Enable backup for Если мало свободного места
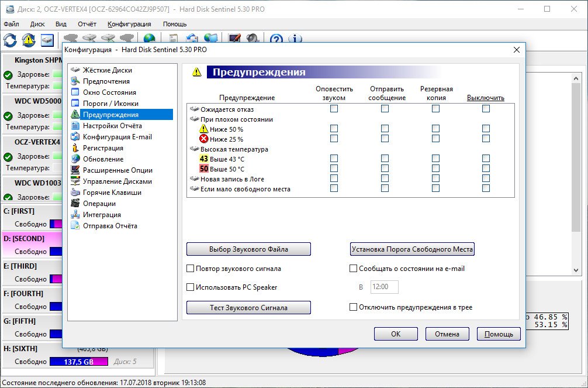Screen dimensions: 588x388 point(435,188)
